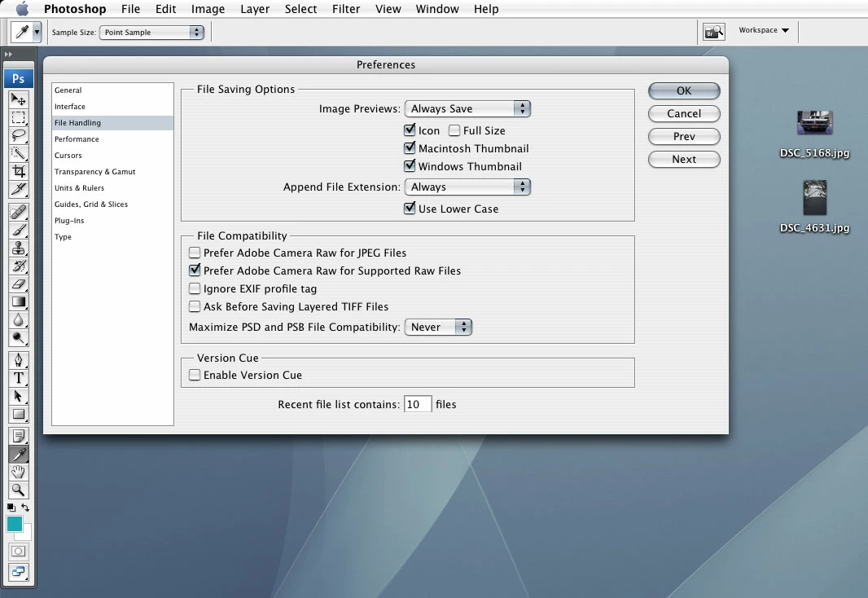This screenshot has width=868, height=598.
Task: Uncheck the Icon preview checkbox
Action: pos(410,130)
